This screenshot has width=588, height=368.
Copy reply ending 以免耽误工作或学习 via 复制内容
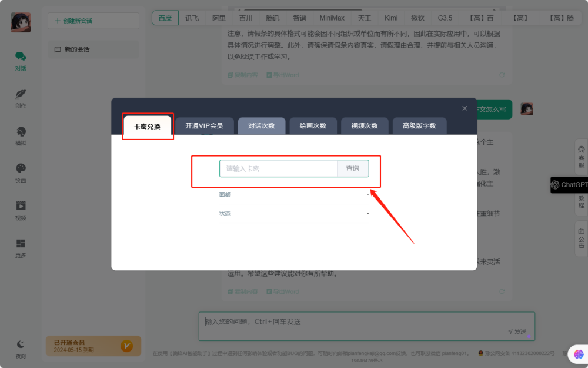(x=243, y=75)
